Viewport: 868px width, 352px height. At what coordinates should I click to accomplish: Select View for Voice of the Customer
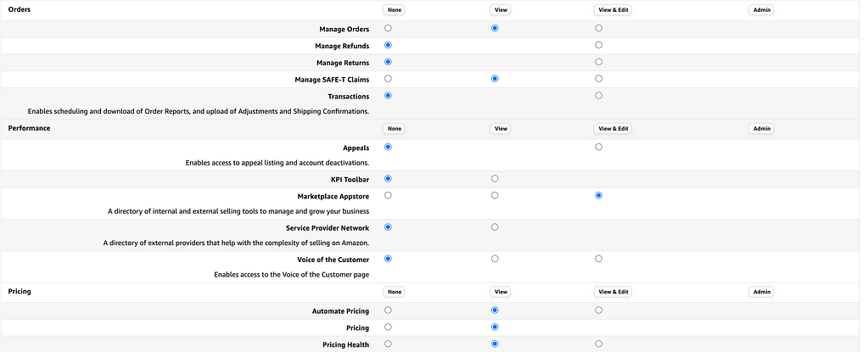[495, 259]
